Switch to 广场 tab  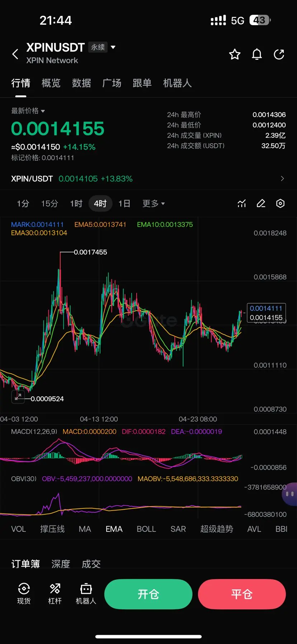pos(112,83)
